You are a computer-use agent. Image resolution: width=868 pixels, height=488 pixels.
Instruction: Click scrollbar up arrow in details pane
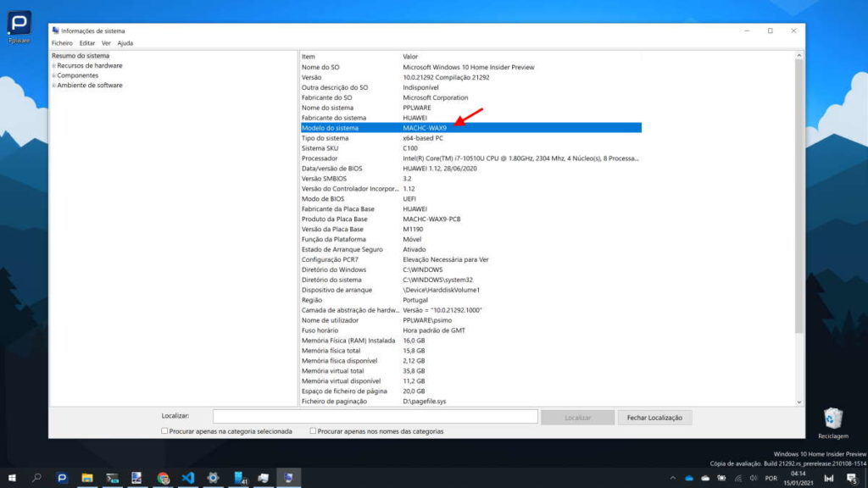click(x=798, y=55)
